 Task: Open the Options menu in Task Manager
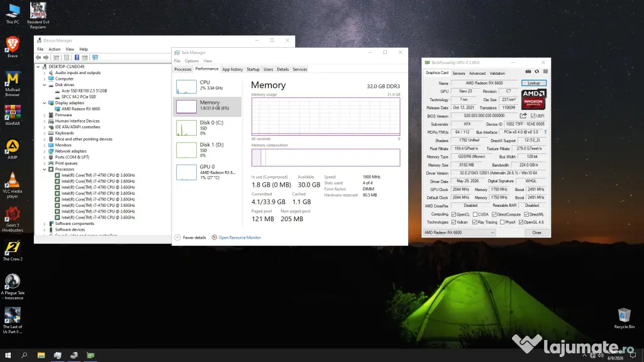pos(191,61)
